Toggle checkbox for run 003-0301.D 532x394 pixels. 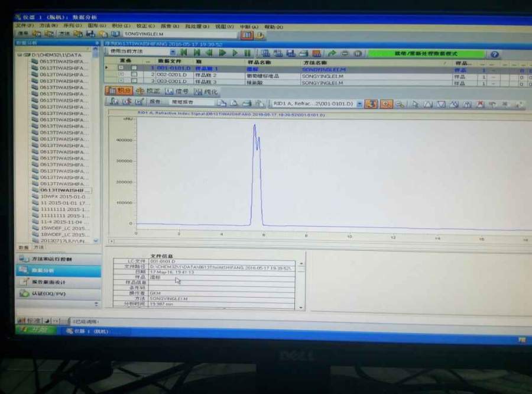134,81
